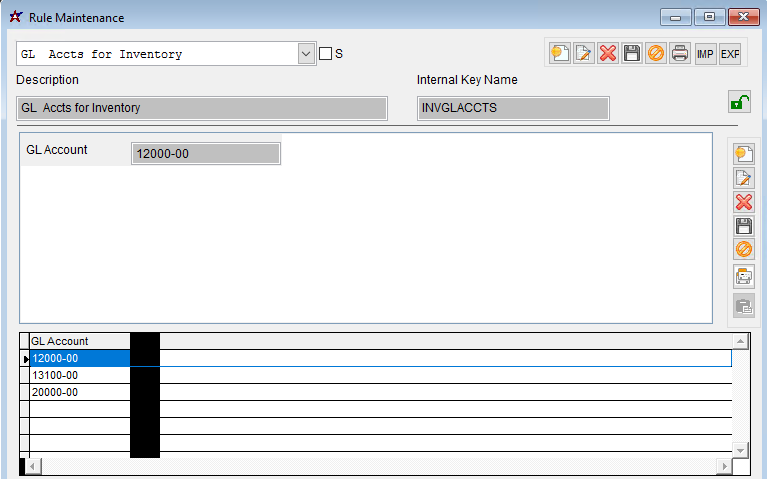Screen dimensions: 767x479
Task: Click the Copy icon in side toolbar
Action: pyautogui.click(x=744, y=276)
